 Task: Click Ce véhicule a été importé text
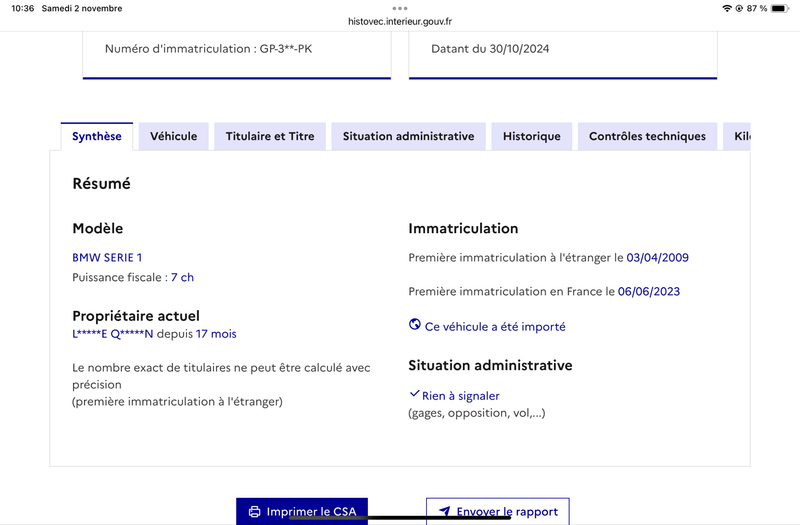pos(495,327)
